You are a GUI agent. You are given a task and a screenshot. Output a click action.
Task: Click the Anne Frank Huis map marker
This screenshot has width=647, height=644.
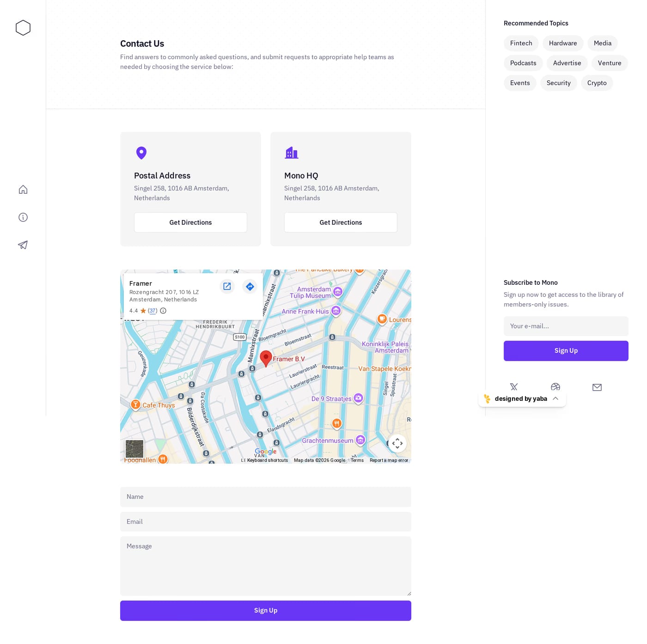(336, 311)
